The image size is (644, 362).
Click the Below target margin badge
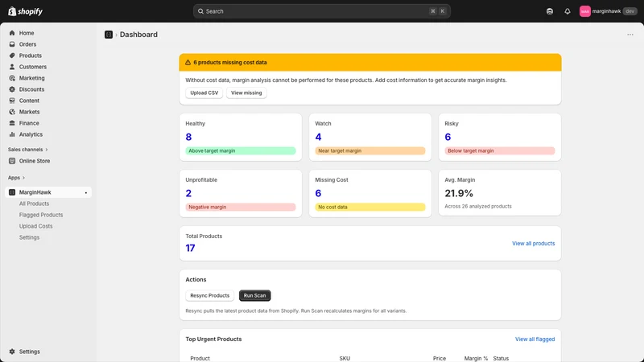click(x=499, y=150)
